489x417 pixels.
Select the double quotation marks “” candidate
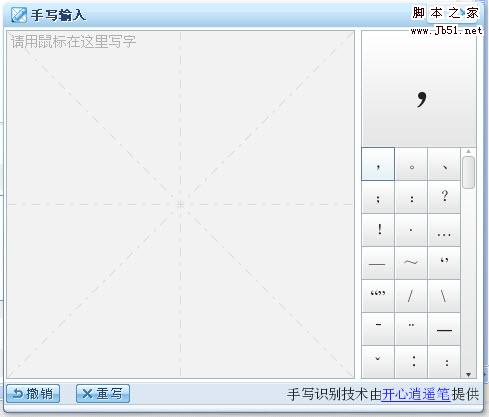tap(378, 296)
